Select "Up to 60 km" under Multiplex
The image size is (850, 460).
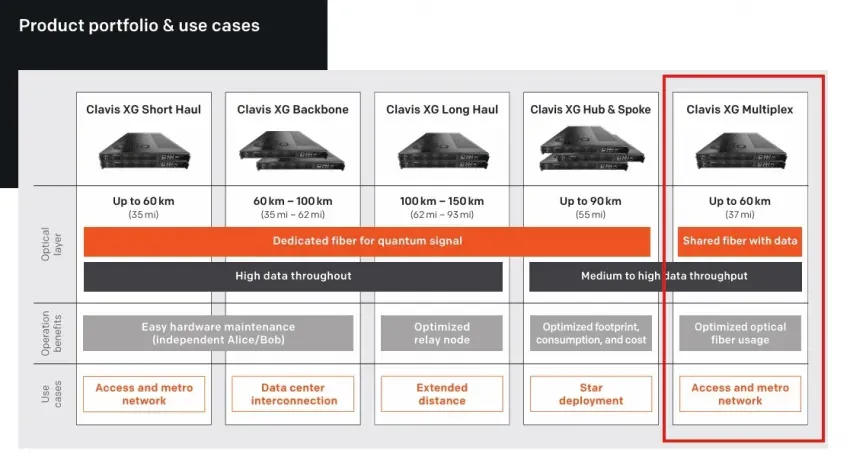point(739,201)
